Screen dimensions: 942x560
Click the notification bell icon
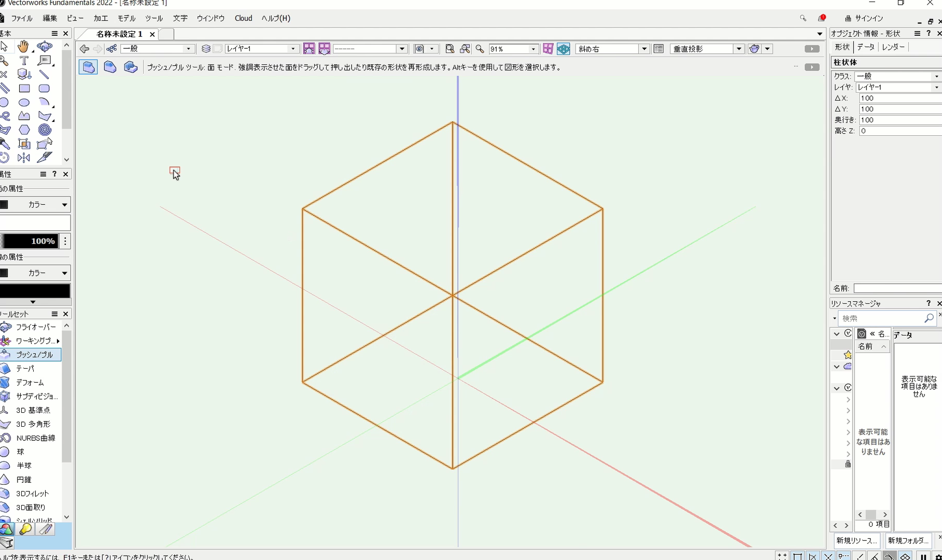coord(822,18)
